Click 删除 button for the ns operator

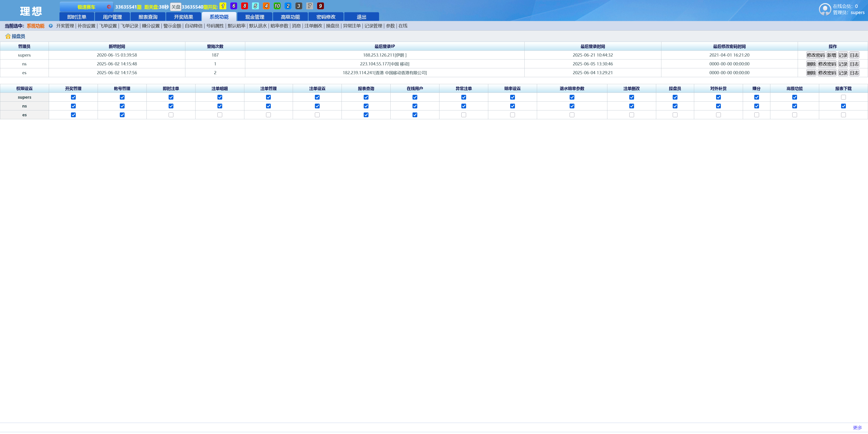tap(811, 64)
